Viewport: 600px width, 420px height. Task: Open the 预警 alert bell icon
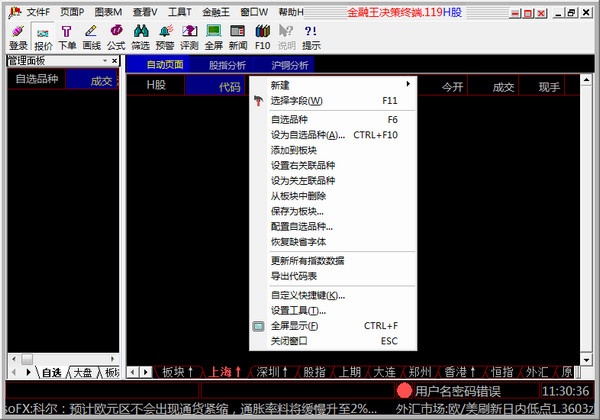click(165, 37)
